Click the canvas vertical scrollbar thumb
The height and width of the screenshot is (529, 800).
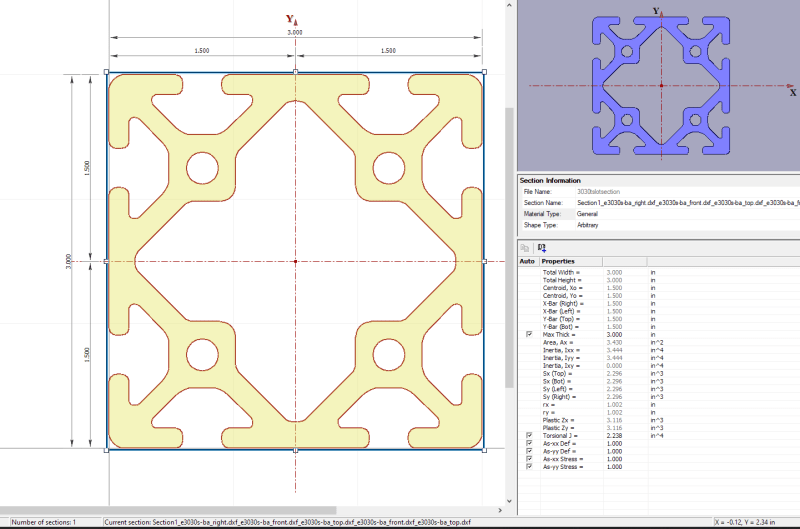click(x=509, y=248)
